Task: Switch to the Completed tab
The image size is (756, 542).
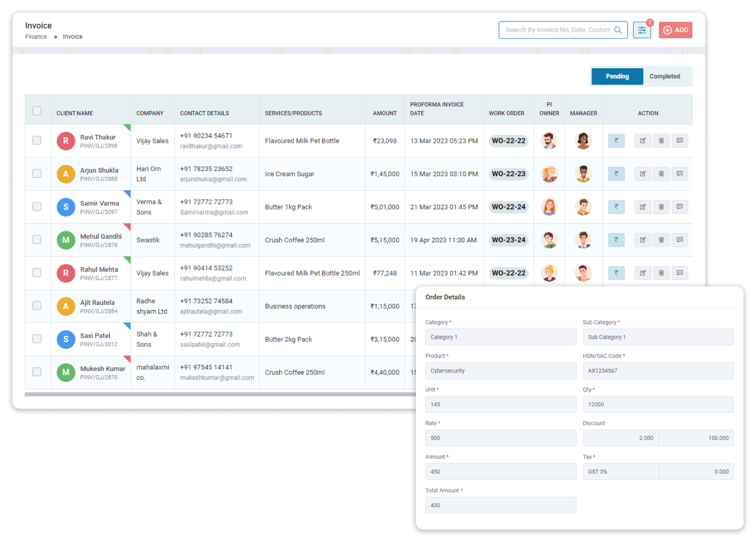Action: 665,76
